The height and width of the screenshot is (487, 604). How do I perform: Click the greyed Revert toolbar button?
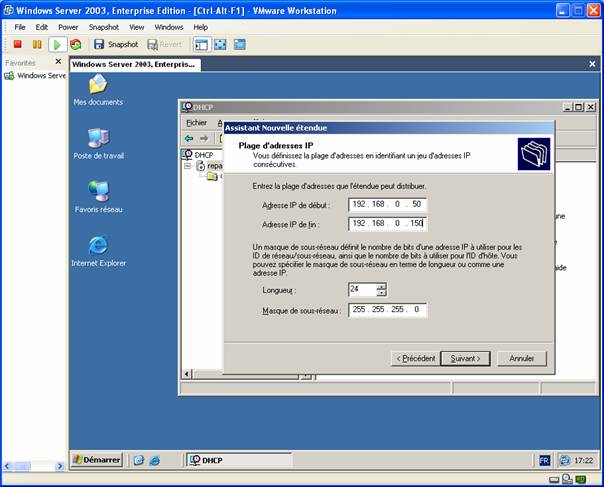pos(164,44)
